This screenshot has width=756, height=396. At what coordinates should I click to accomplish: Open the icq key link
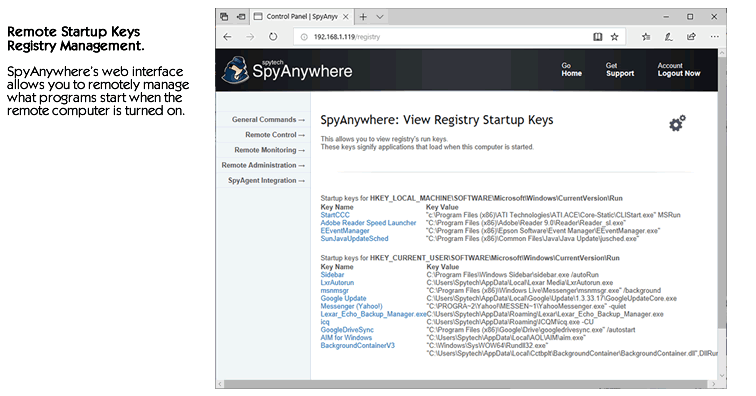[325, 322]
